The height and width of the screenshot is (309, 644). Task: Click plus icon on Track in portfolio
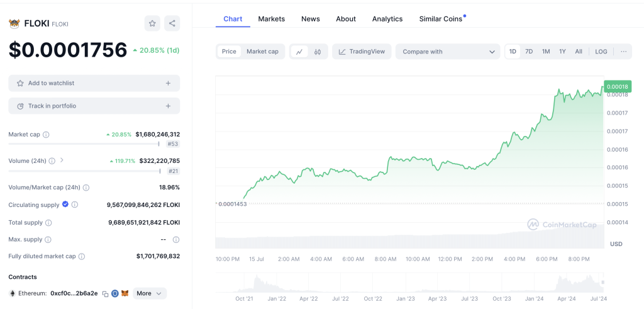(168, 106)
